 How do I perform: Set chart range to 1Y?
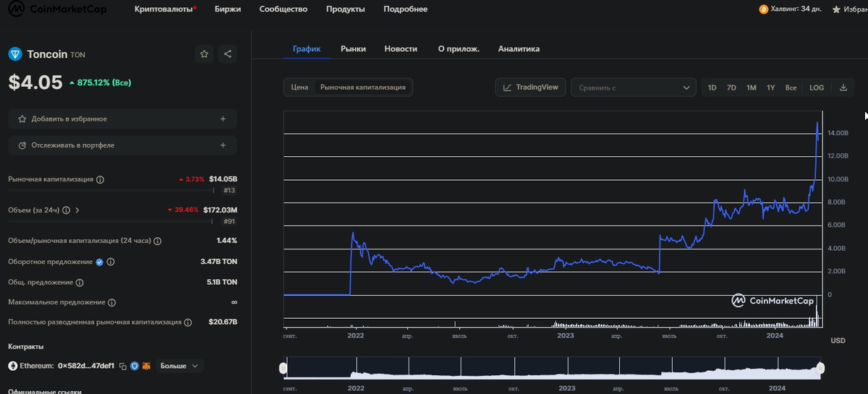771,87
